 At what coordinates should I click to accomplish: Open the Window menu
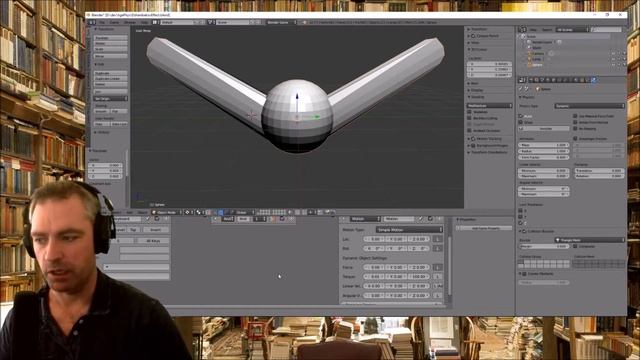[130, 22]
